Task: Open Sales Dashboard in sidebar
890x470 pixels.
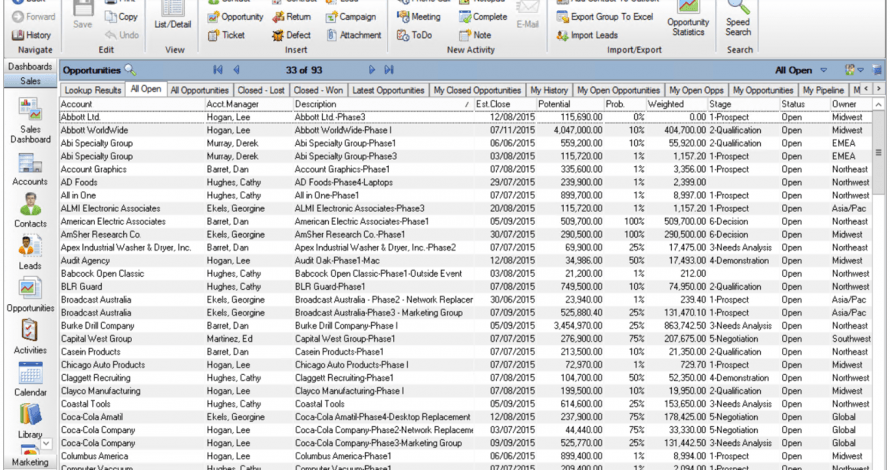Action: (30, 120)
